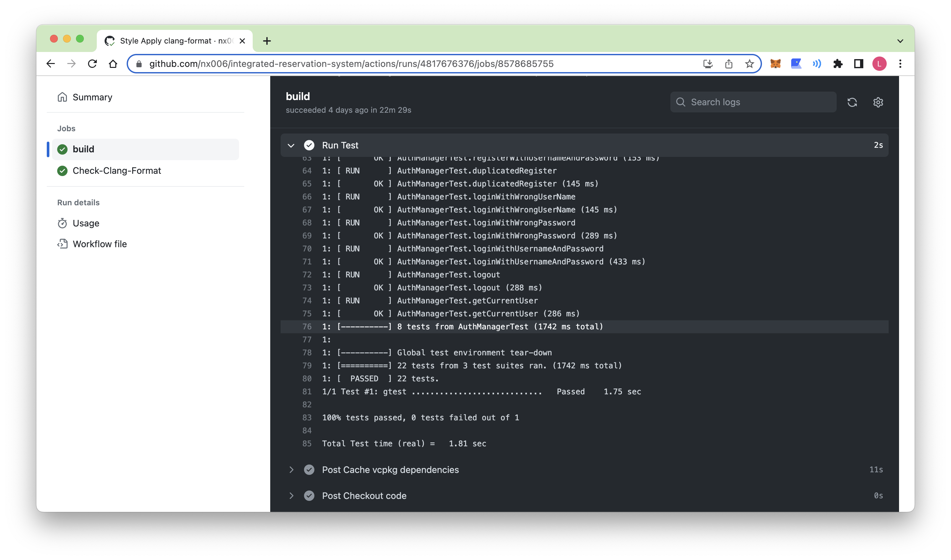
Task: Expand Post Cache vcpkg dependencies step
Action: pyautogui.click(x=291, y=470)
